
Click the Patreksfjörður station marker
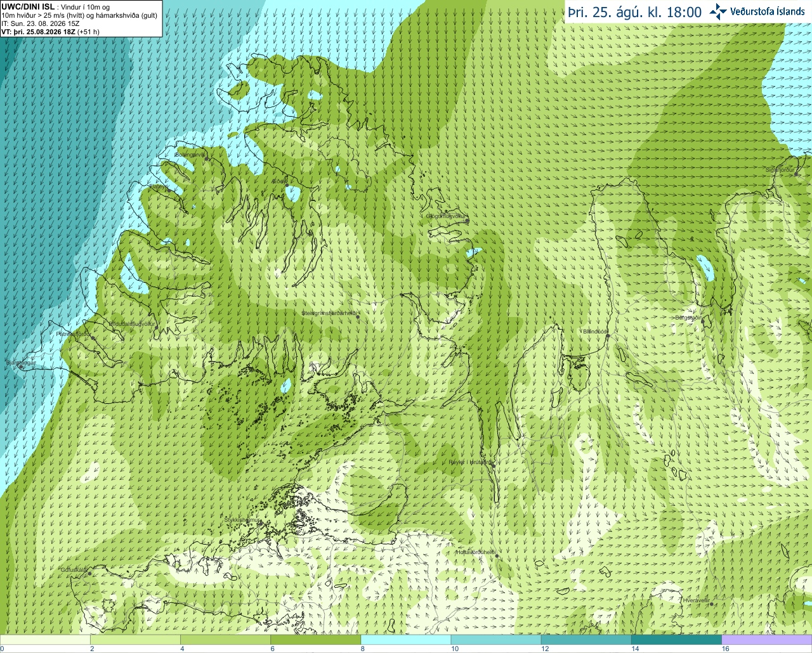93,338
